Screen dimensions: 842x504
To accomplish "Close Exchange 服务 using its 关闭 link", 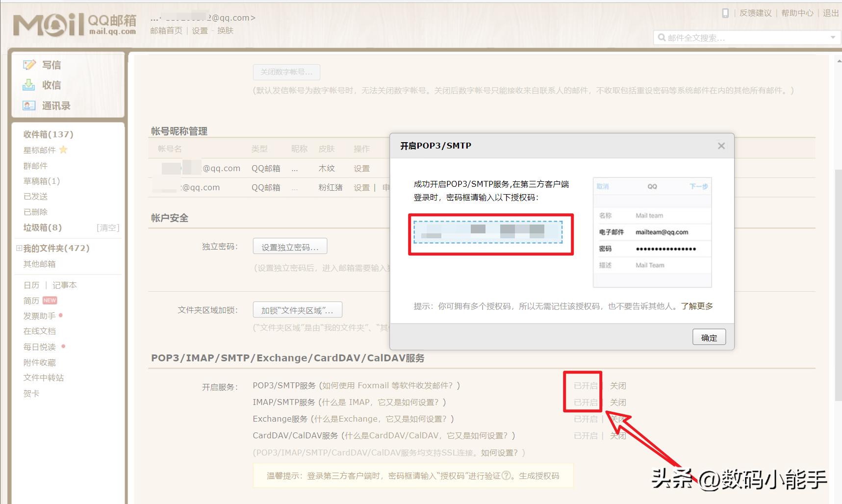I will click(x=618, y=419).
